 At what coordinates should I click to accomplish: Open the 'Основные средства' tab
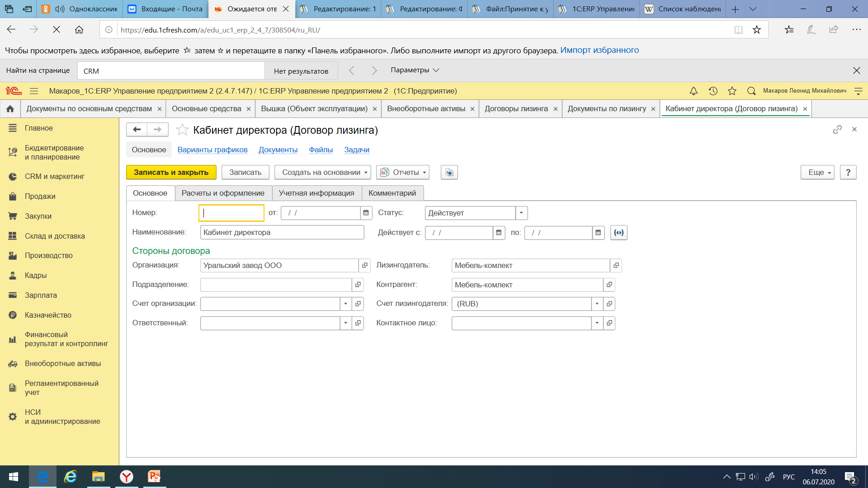[x=207, y=109]
